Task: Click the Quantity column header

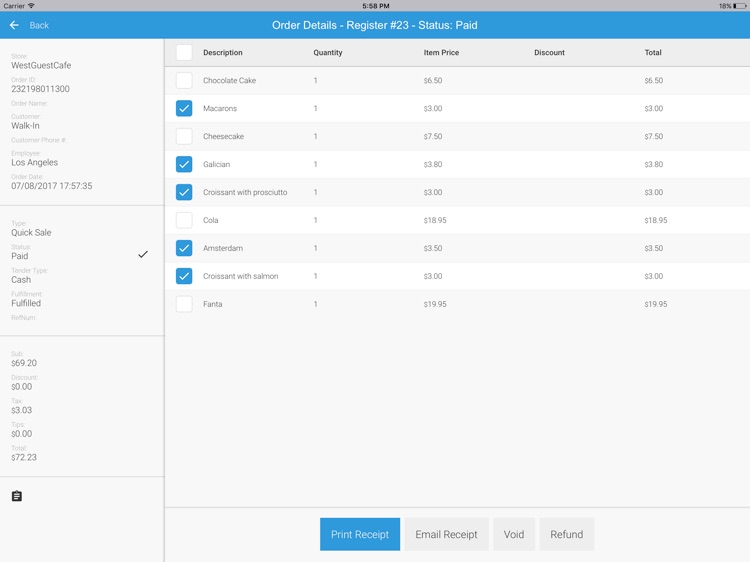Action: [x=328, y=53]
